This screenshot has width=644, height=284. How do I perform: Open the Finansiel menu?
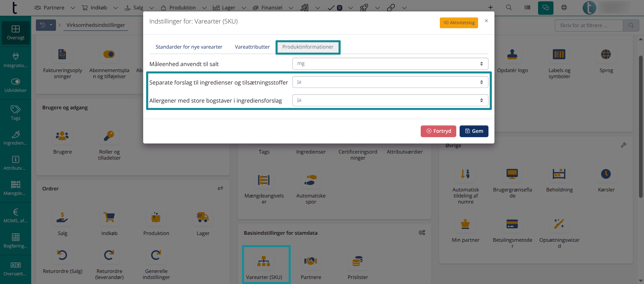(x=272, y=8)
